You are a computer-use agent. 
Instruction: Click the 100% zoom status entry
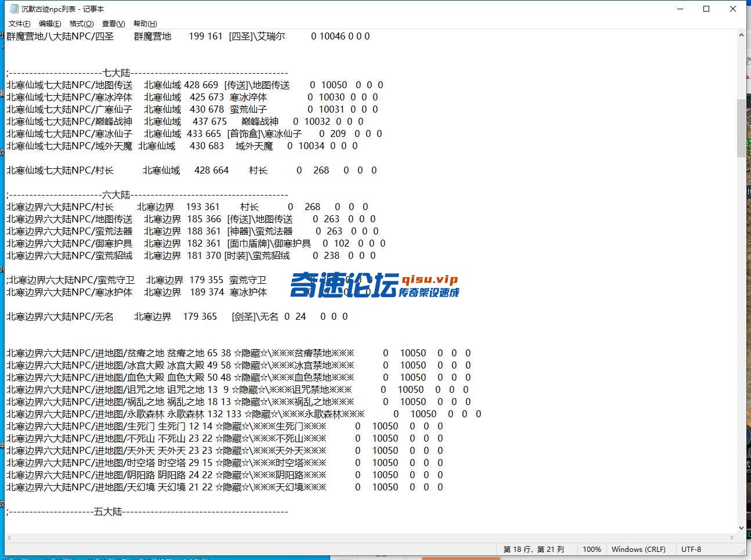pos(591,549)
